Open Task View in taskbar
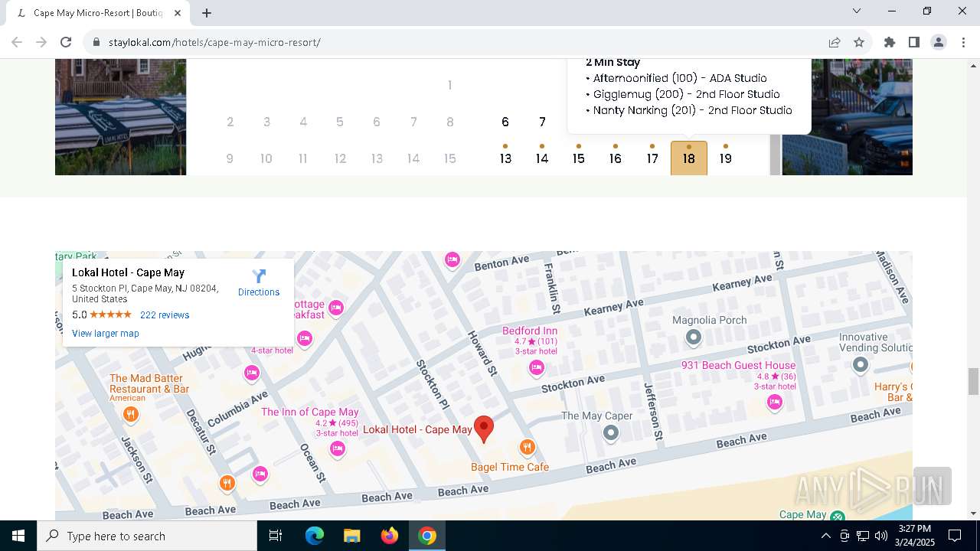This screenshot has width=980, height=551. point(276,536)
